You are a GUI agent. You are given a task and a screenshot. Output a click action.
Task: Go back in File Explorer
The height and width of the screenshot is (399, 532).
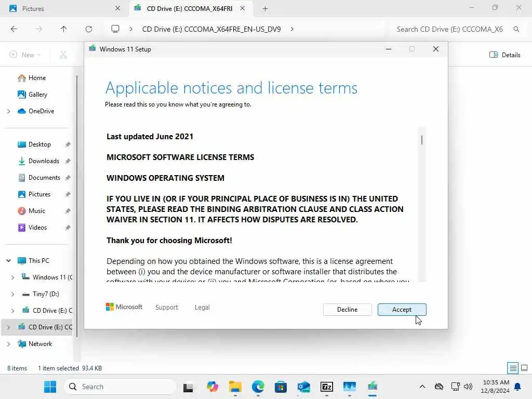tap(14, 29)
